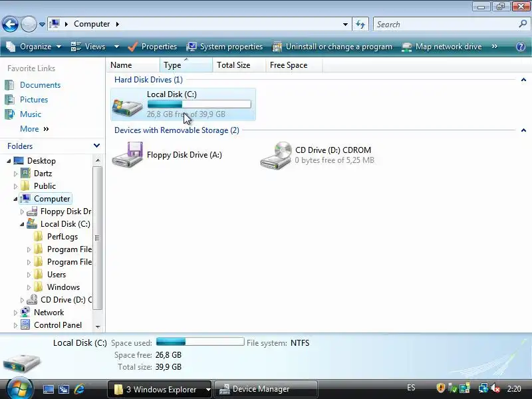Collapse Local Disk (C:) tree node

point(22,224)
